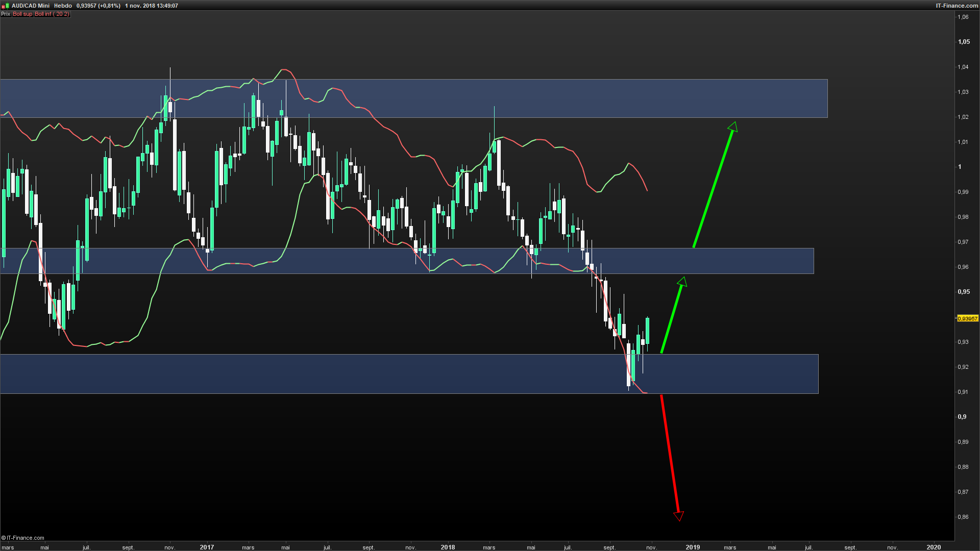Click the Hebdo timeframe label

[x=63, y=6]
